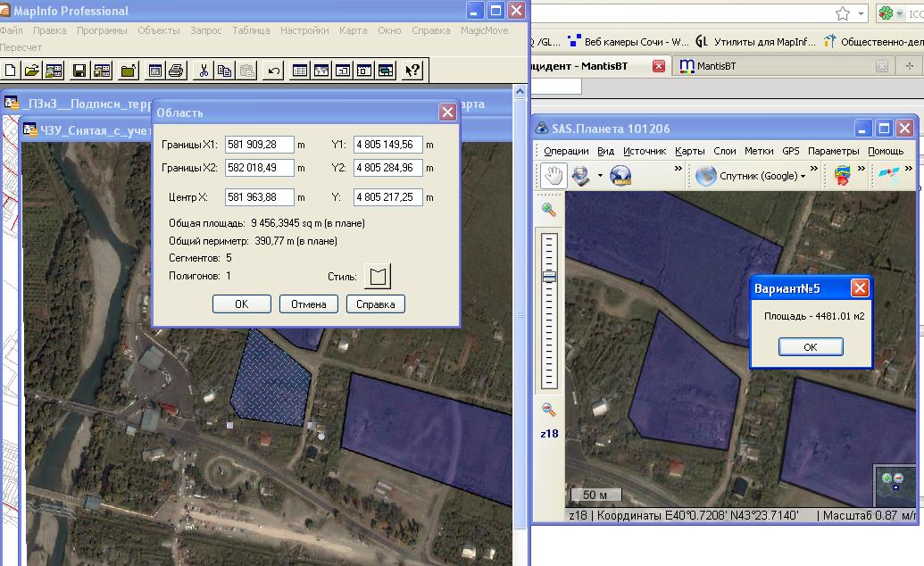Click the Стиль region style button
Image resolution: width=924 pixels, height=566 pixels.
378,277
